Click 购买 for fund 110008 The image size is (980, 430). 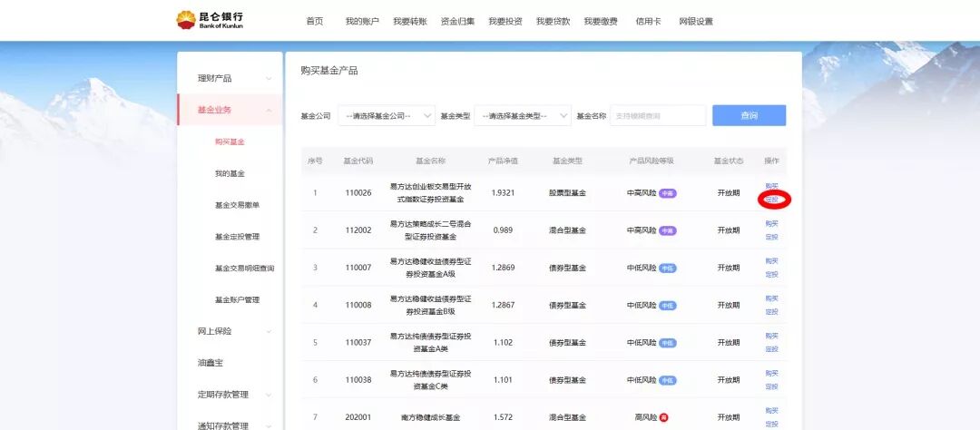pyautogui.click(x=772, y=298)
